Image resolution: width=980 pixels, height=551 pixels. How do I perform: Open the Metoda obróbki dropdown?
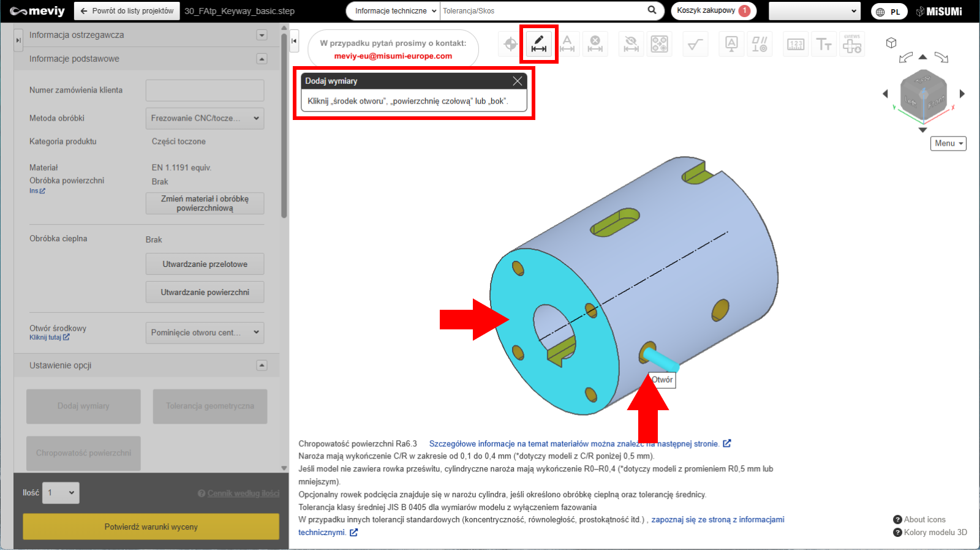coord(205,118)
